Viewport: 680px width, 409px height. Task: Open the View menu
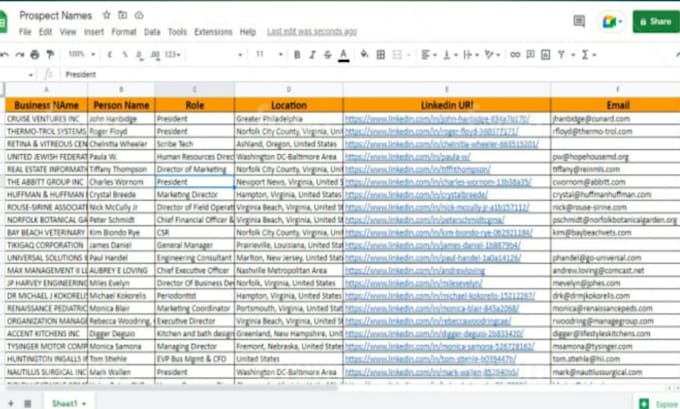coord(68,32)
